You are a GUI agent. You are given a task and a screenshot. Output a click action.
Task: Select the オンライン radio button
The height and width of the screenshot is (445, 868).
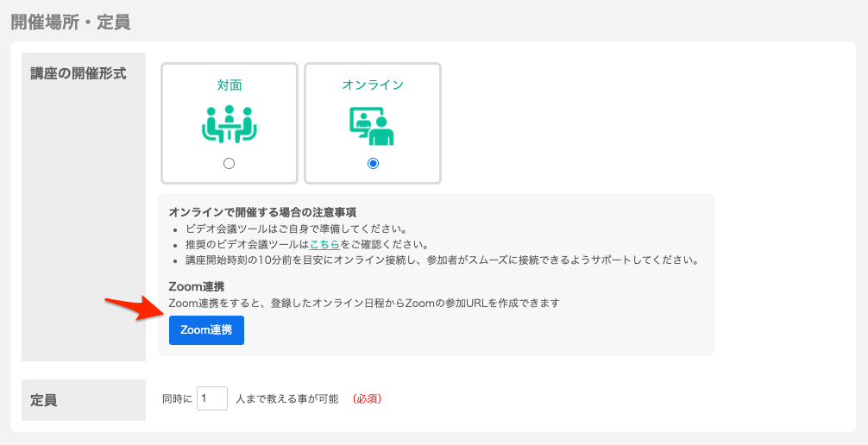373,163
